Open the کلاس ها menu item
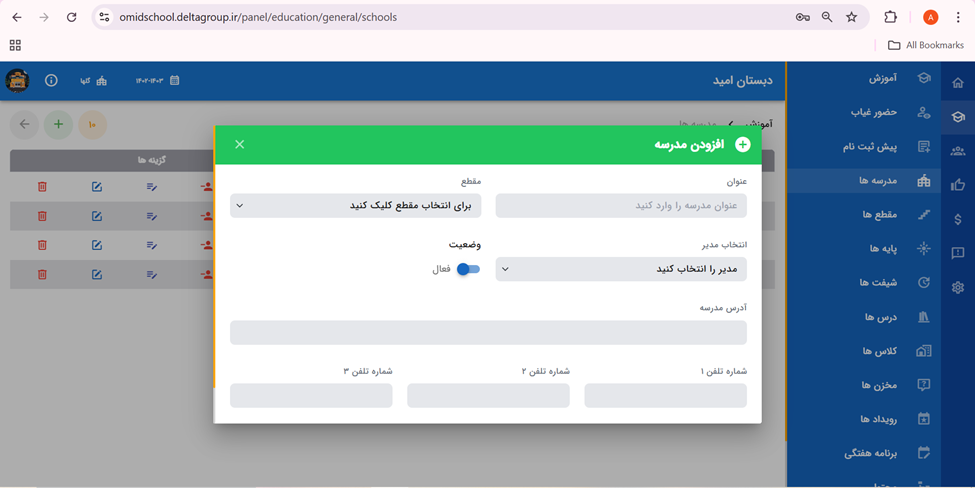This screenshot has height=488, width=975. [864, 351]
